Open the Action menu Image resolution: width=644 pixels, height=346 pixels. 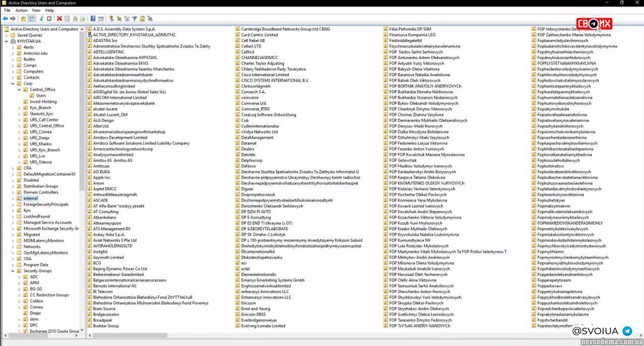[21, 10]
